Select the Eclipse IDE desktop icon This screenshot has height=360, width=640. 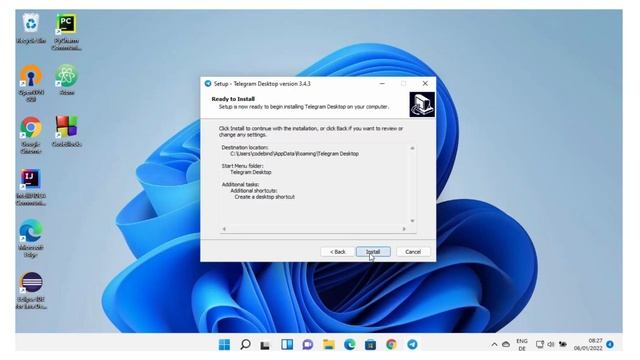point(31,291)
